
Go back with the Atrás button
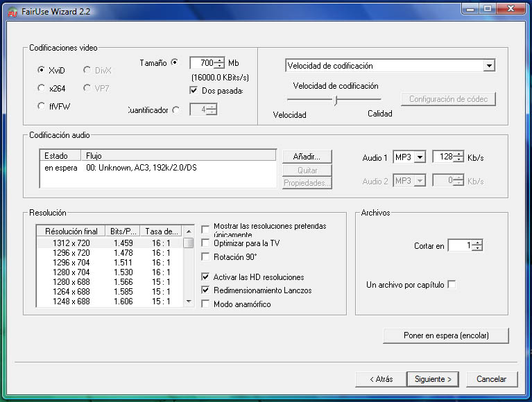coord(381,379)
